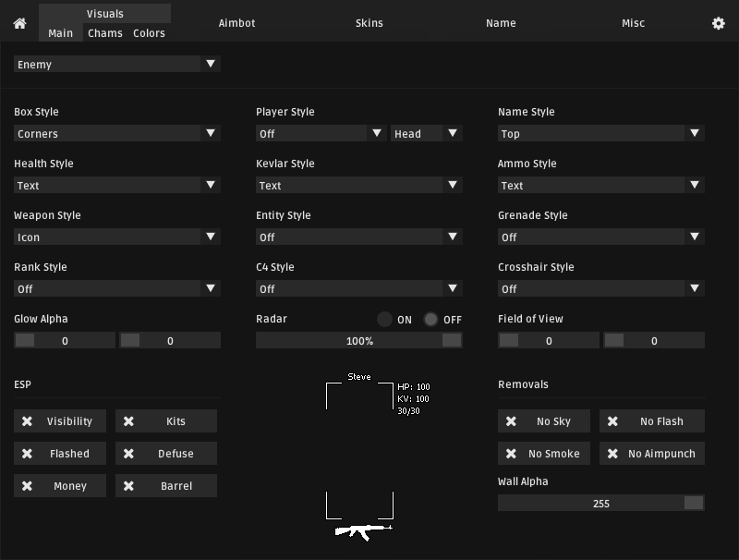
Task: Open the Misc tab
Action: pyautogui.click(x=633, y=23)
